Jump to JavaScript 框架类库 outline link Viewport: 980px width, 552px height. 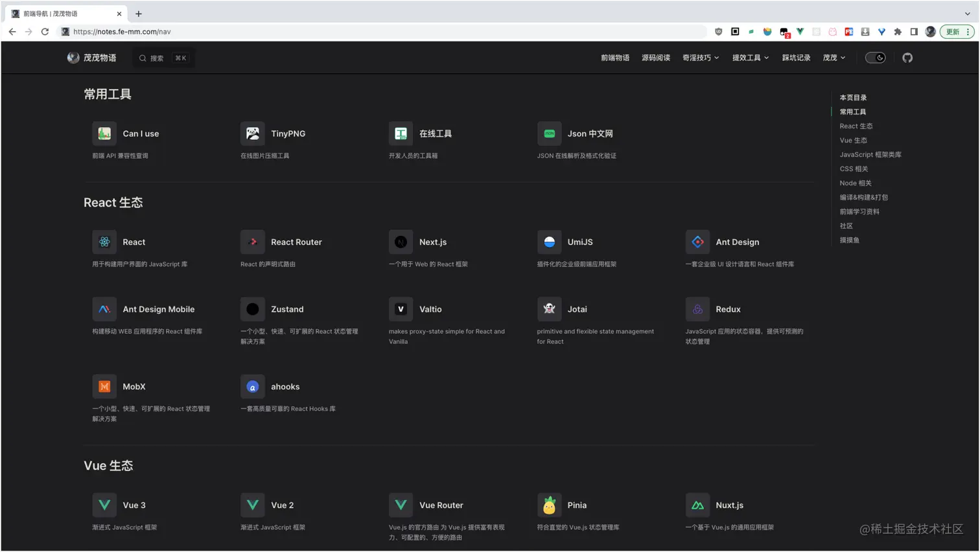[870, 154]
